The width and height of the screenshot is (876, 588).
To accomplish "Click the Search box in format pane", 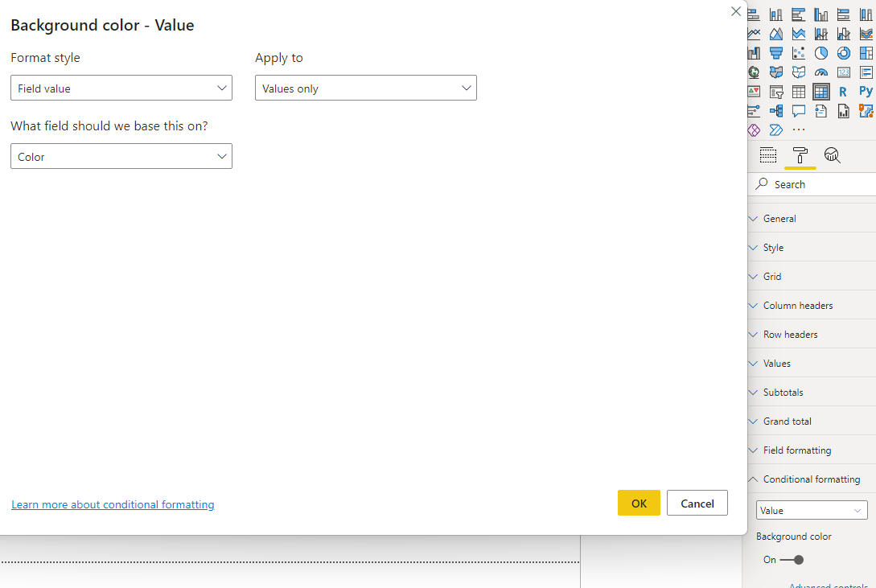I will pyautogui.click(x=812, y=184).
